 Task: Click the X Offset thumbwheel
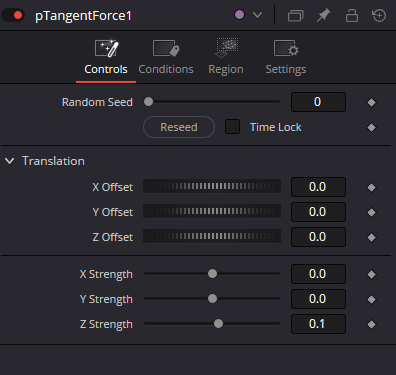click(212, 186)
